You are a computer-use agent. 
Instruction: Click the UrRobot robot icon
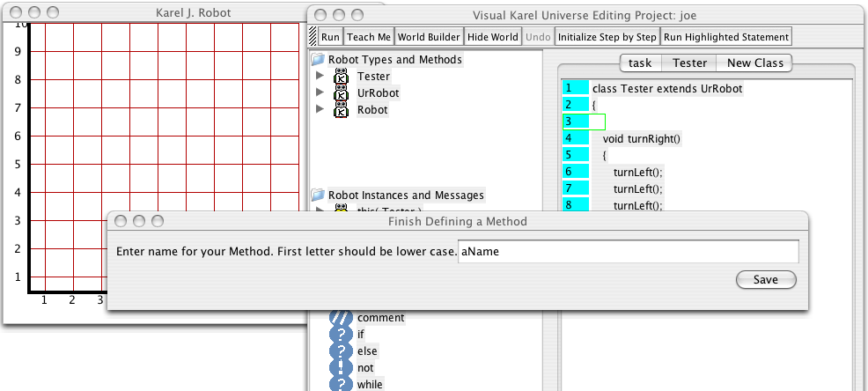pyautogui.click(x=341, y=93)
